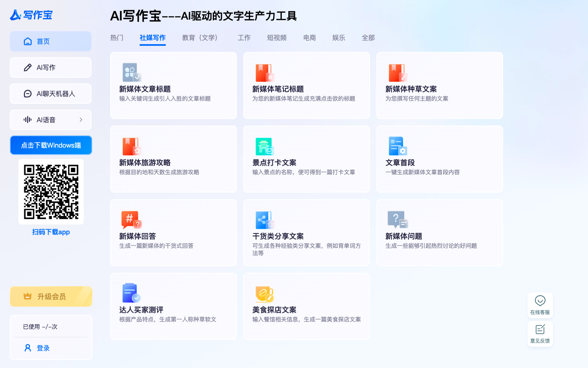This screenshot has width=588, height=368.
Task: Select the 电商 tab
Action: (310, 38)
